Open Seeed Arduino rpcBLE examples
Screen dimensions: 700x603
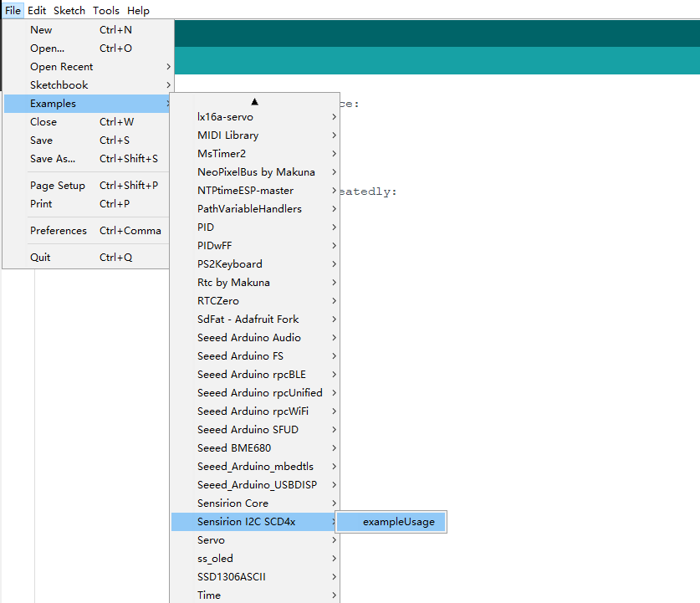(255, 375)
